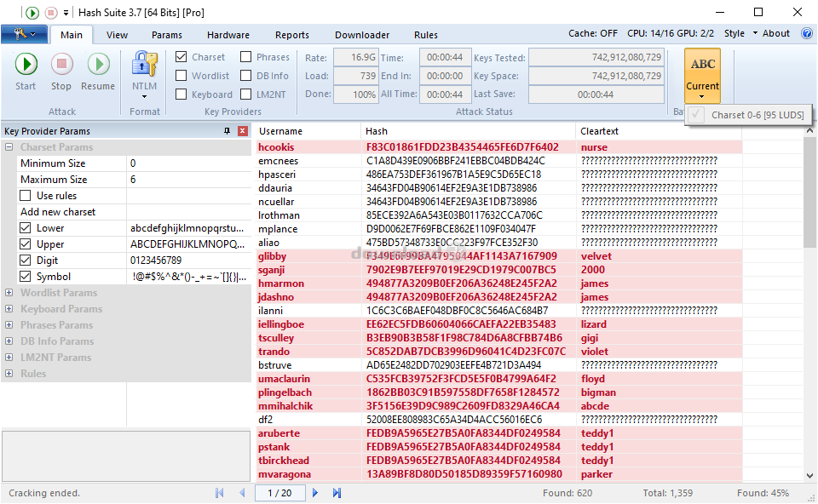Click scrollbar down arrow of hash table
This screenshot has width=818, height=504.
pos(809,475)
